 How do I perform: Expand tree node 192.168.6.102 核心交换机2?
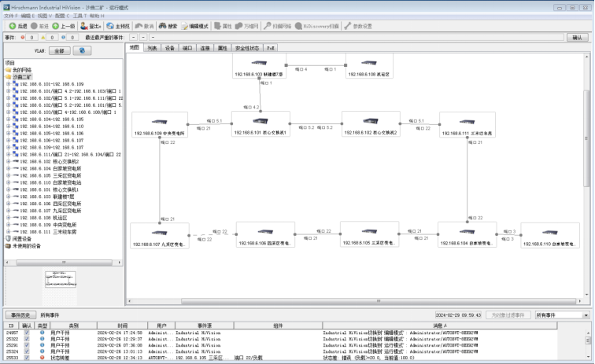[x=8, y=161]
